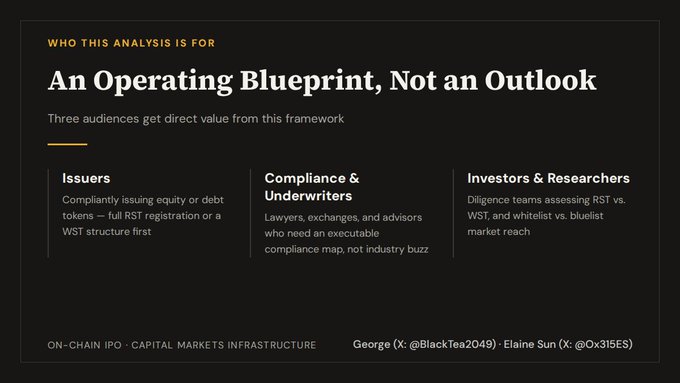Select the 'Investors & Researchers' heading
This screenshot has width=680, height=383.
point(548,178)
